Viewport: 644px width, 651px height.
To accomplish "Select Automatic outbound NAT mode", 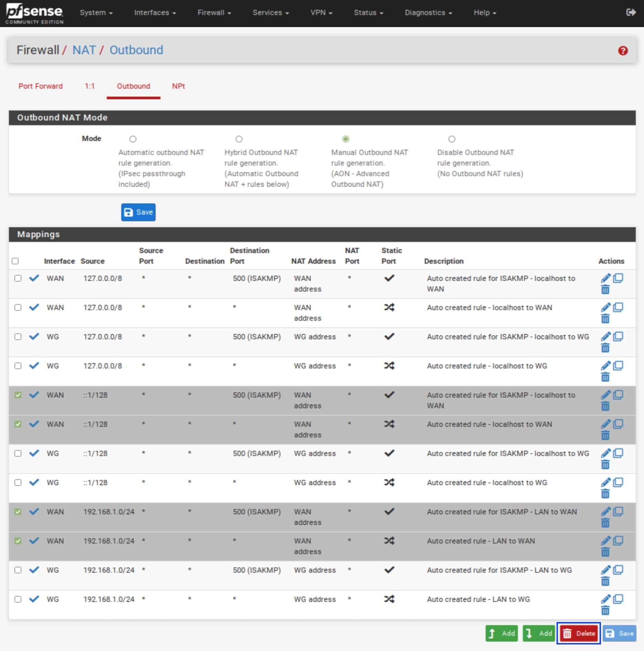I will click(133, 139).
